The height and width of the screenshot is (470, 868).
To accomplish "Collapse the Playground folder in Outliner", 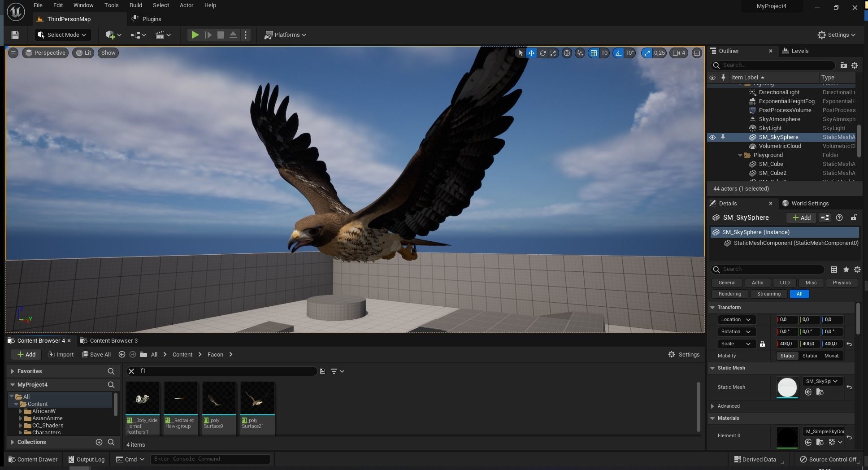I will [740, 155].
